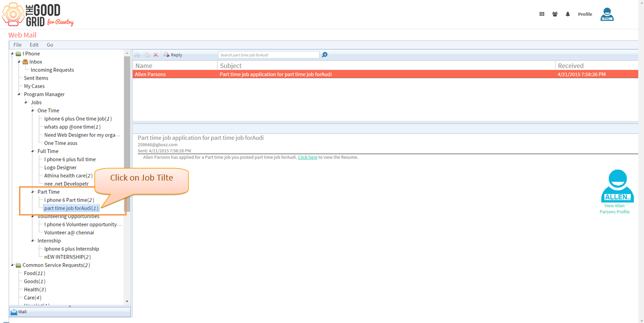Follow the 'Click here' resume link
The height and width of the screenshot is (323, 644).
pyautogui.click(x=308, y=157)
